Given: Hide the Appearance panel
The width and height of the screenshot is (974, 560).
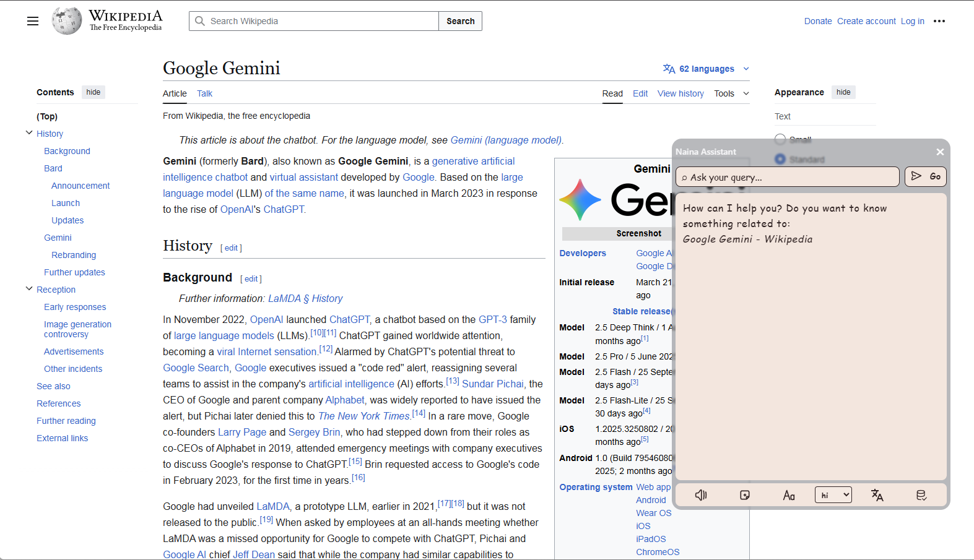Looking at the screenshot, I should pyautogui.click(x=843, y=92).
